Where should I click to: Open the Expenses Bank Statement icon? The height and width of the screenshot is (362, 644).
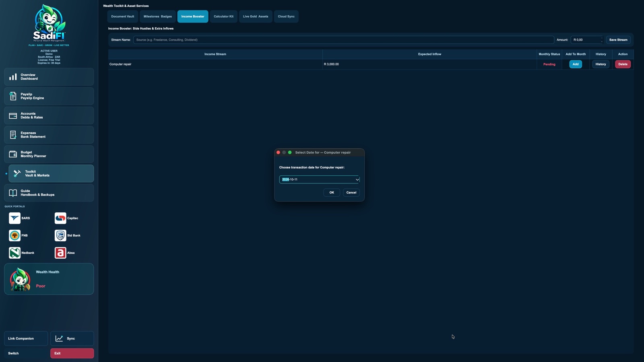click(13, 135)
